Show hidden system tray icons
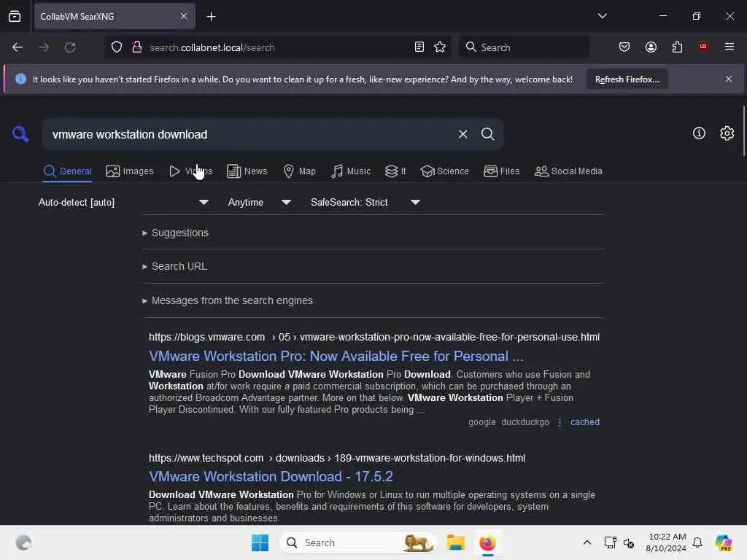Image resolution: width=747 pixels, height=560 pixels. coord(587,542)
